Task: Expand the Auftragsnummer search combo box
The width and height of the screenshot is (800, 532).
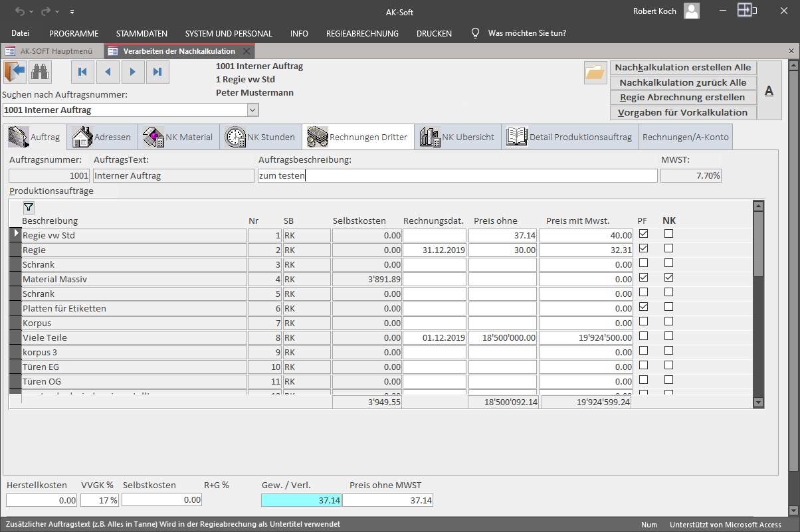Action: pos(252,110)
